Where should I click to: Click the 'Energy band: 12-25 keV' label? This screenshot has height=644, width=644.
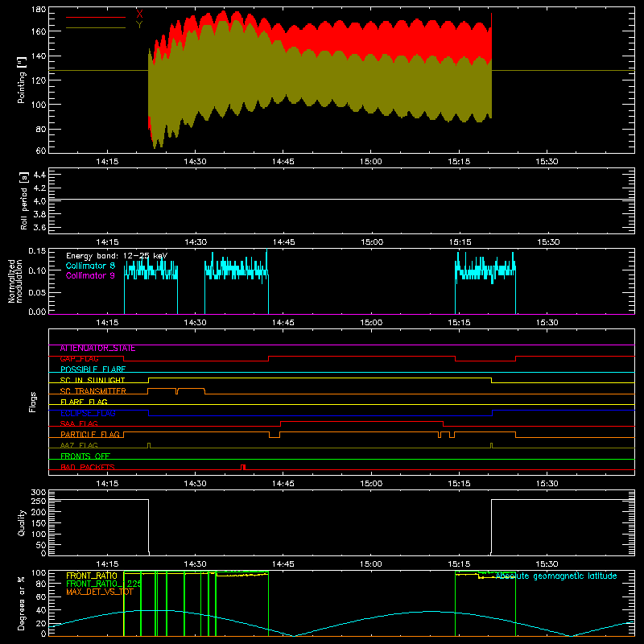point(117,256)
